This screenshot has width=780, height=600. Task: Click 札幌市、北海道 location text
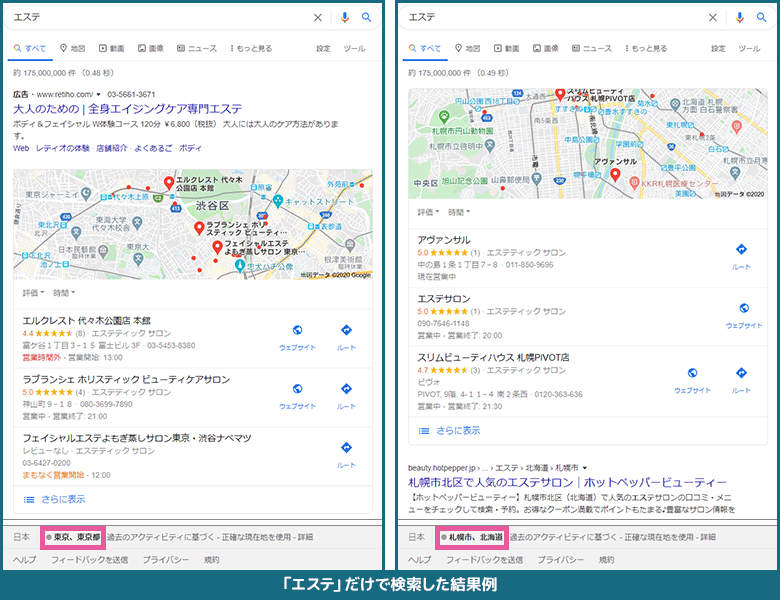476,537
